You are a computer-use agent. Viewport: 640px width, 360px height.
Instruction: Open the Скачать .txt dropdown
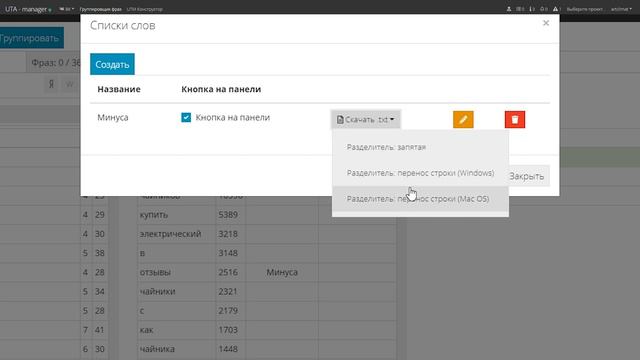click(365, 119)
